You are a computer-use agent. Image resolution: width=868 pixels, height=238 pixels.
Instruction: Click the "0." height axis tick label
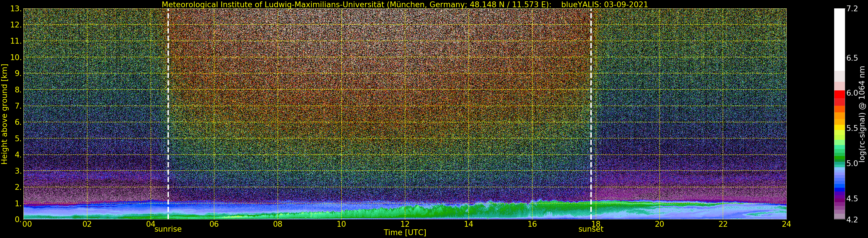(x=18, y=220)
